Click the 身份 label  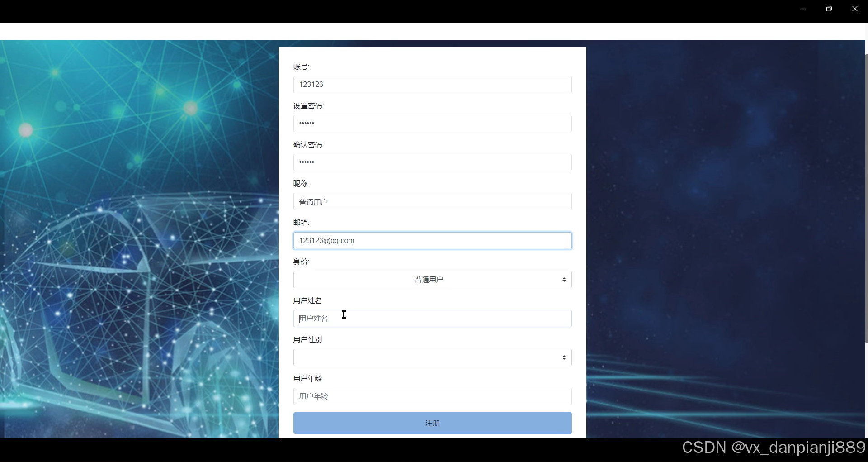[301, 262]
